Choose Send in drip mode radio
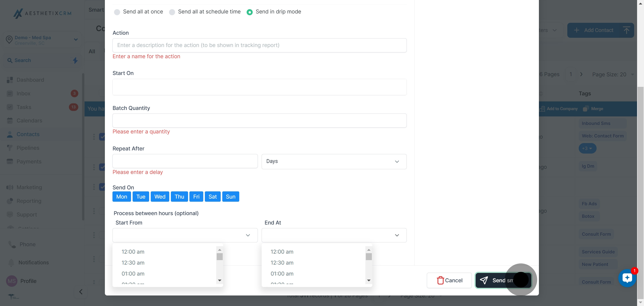The width and height of the screenshot is (644, 306). tap(250, 12)
